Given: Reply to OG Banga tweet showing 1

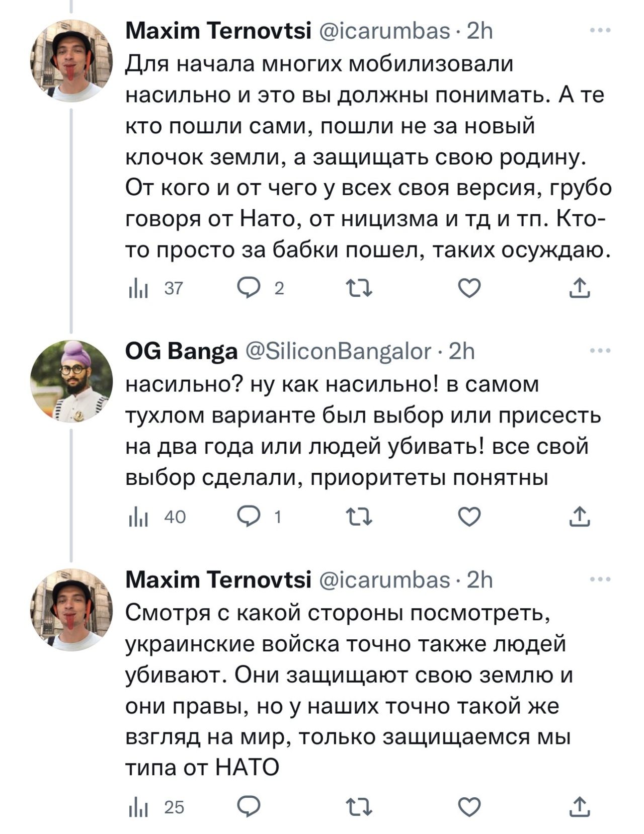Looking at the screenshot, I should click(x=259, y=516).
